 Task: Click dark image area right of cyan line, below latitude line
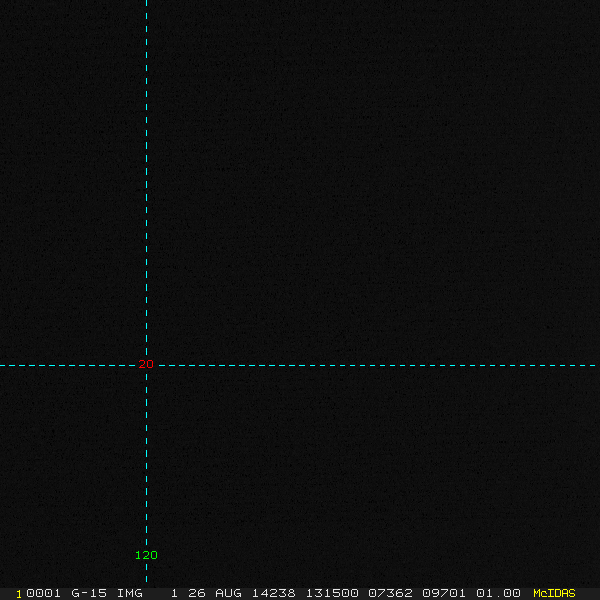point(380,470)
